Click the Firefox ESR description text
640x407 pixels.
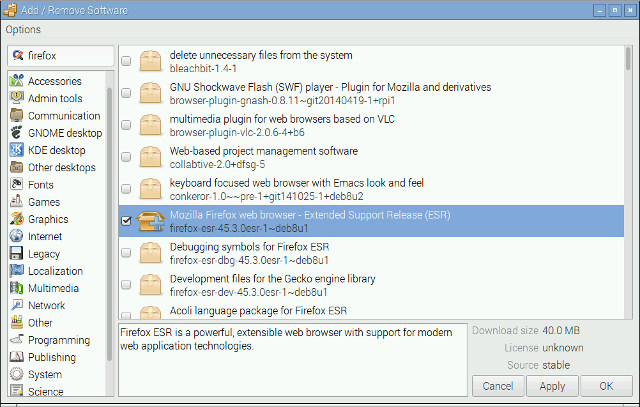[286, 339]
